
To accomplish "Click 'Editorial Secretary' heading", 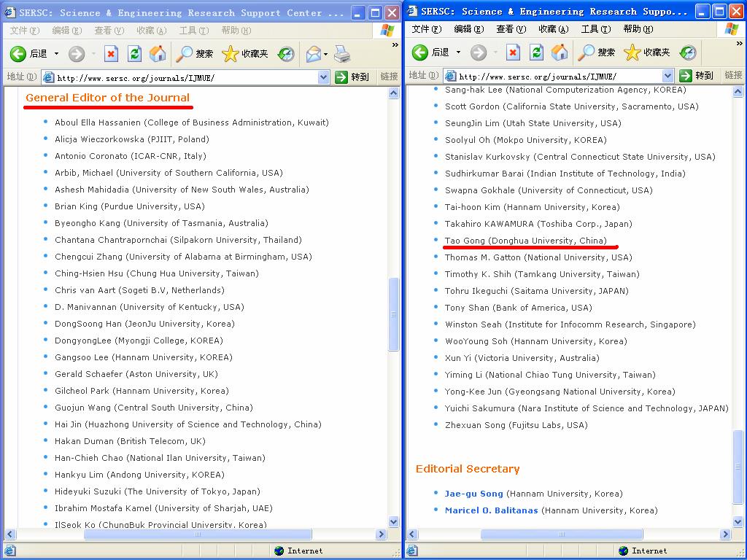I will coord(468,469).
